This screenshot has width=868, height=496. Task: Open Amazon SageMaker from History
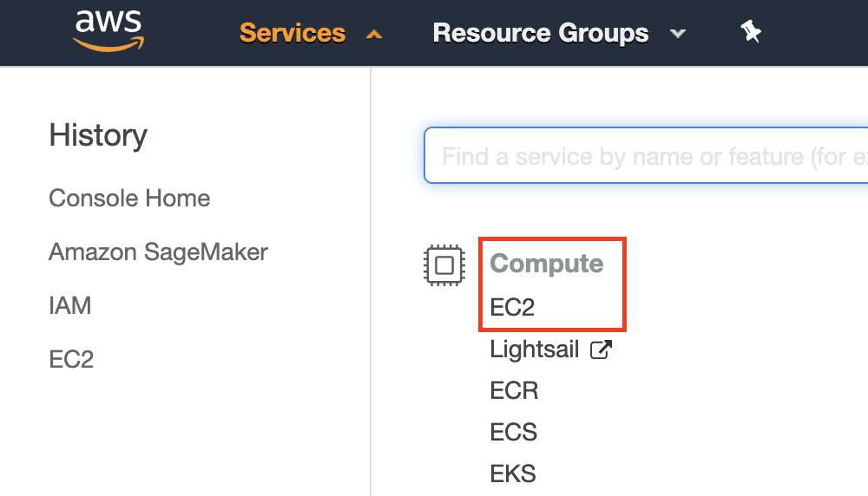pyautogui.click(x=158, y=252)
